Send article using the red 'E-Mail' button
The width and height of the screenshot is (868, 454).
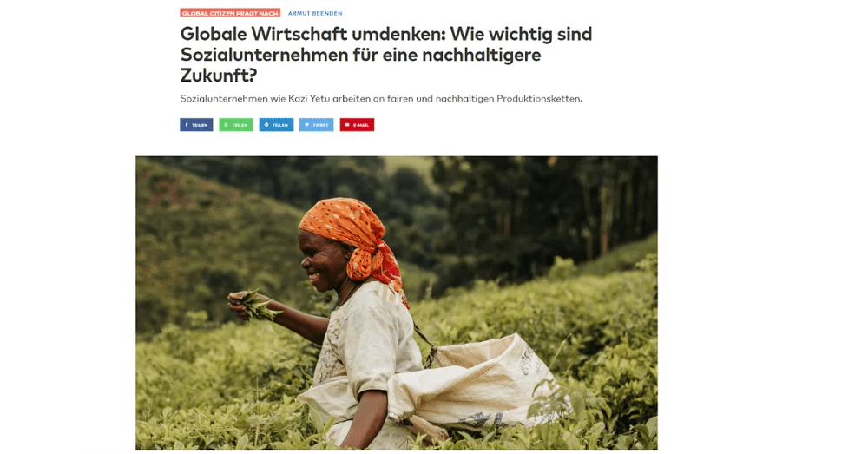coord(357,125)
